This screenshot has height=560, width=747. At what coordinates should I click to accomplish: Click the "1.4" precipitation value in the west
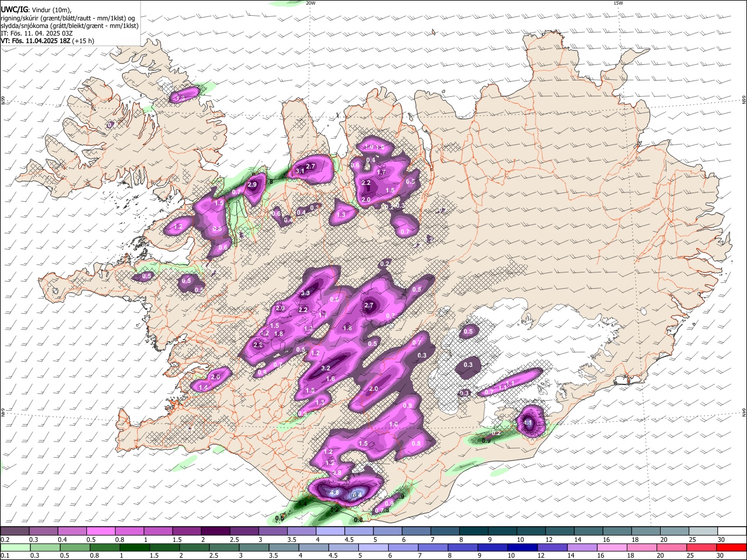point(203,387)
